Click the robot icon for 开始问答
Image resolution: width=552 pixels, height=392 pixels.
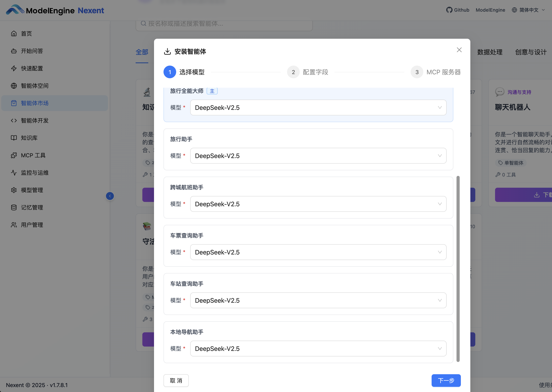(x=14, y=51)
